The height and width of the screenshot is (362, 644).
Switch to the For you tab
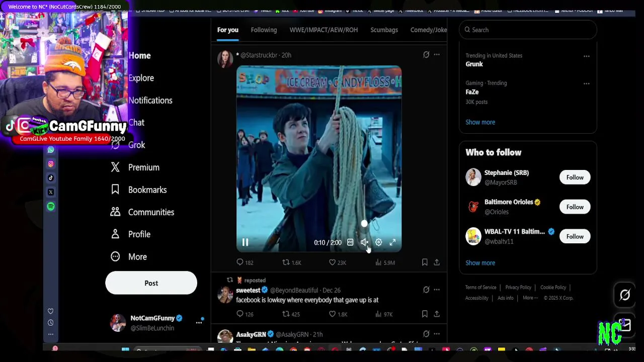tap(228, 30)
